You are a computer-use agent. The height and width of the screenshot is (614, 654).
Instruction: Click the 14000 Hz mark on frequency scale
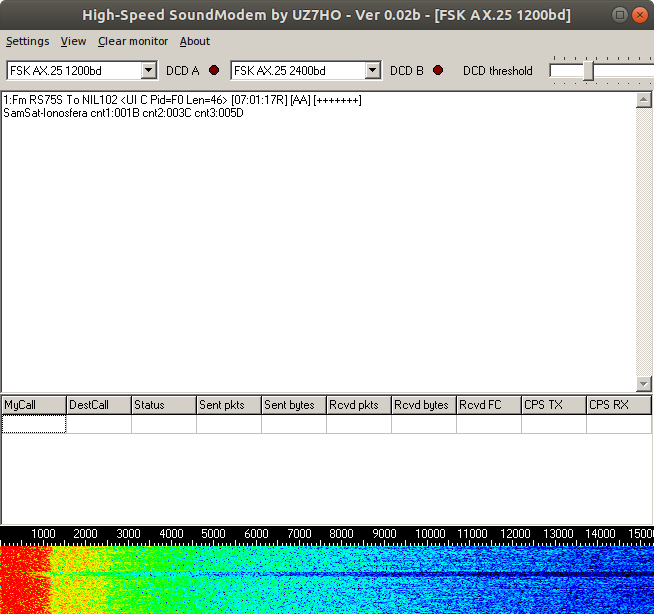click(x=600, y=534)
